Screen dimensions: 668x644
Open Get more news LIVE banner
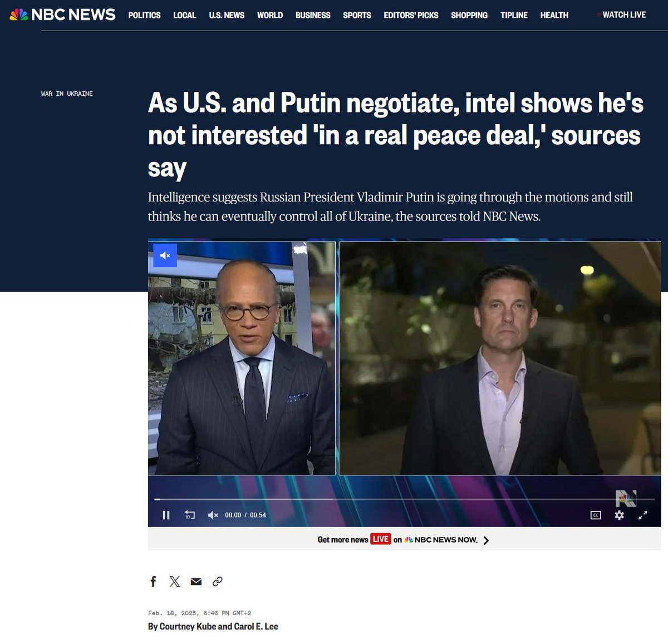[404, 540]
